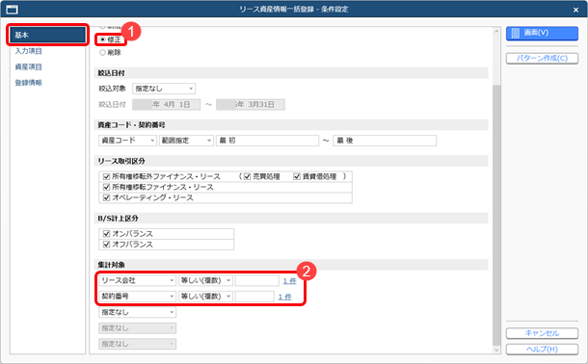This screenshot has height=364, width=588.
Task: Open the リース会社 dropdown
Action: point(137,280)
